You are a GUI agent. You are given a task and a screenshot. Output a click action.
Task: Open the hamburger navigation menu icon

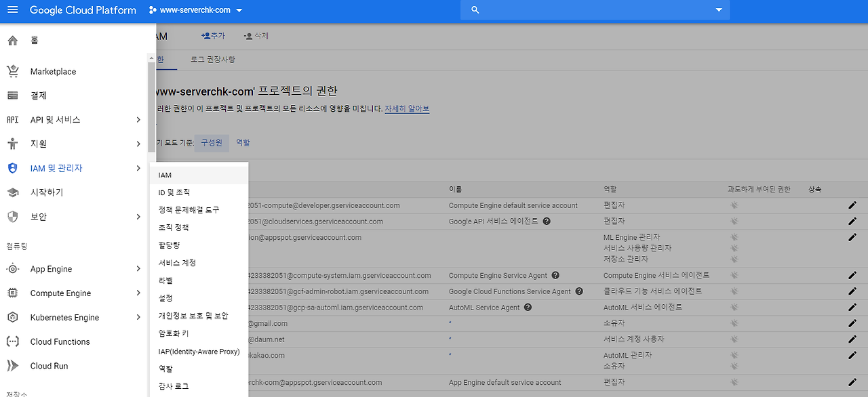(x=13, y=10)
